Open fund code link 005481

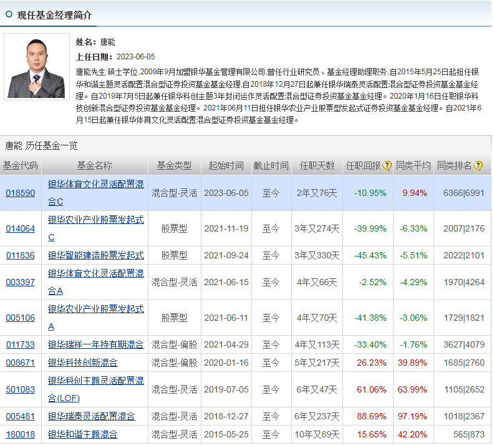pyautogui.click(x=21, y=416)
